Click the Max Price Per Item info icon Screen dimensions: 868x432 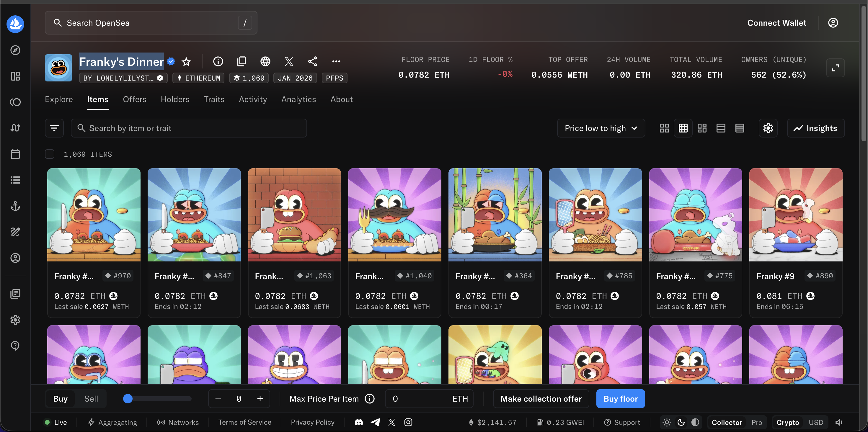(x=370, y=399)
